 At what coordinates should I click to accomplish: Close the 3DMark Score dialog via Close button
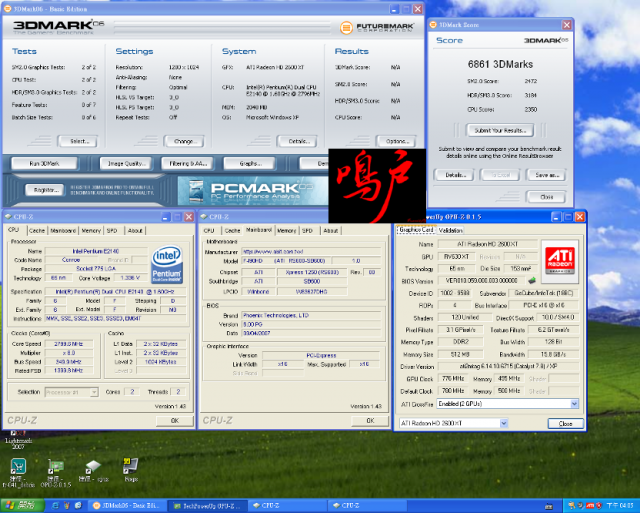(x=546, y=197)
